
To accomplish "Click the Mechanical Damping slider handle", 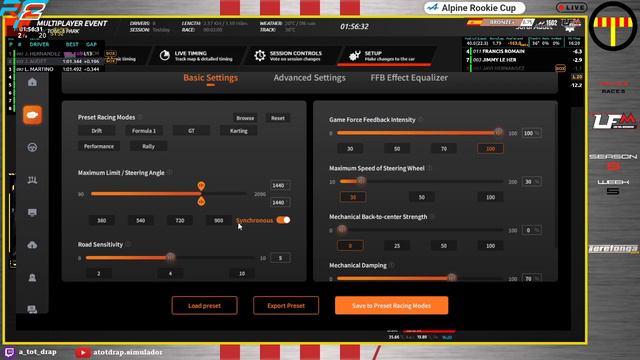I will [x=451, y=278].
